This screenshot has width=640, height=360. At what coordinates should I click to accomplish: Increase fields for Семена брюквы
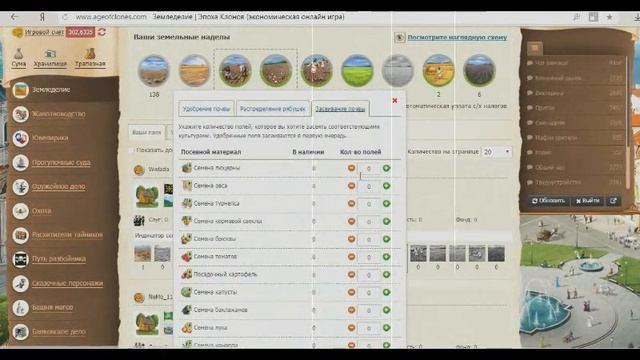click(386, 239)
